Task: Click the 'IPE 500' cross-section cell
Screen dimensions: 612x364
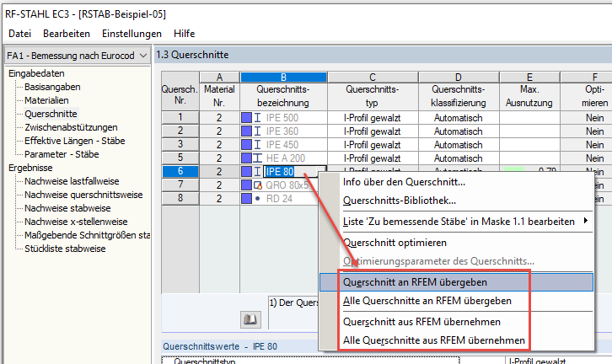Action: tap(282, 118)
